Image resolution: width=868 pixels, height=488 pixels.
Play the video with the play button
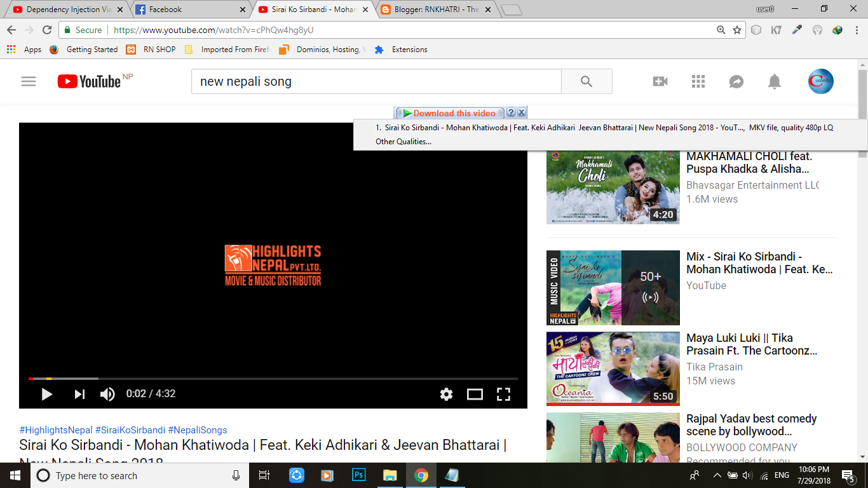tap(46, 394)
